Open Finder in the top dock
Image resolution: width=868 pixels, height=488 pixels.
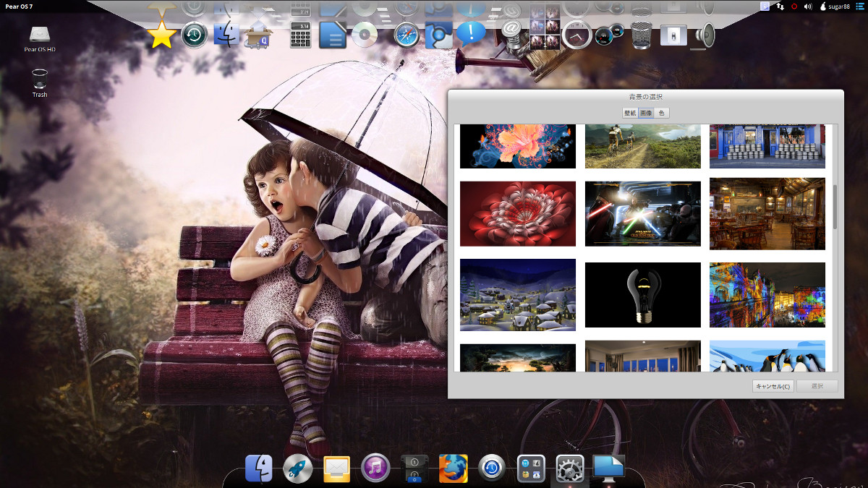click(x=226, y=34)
